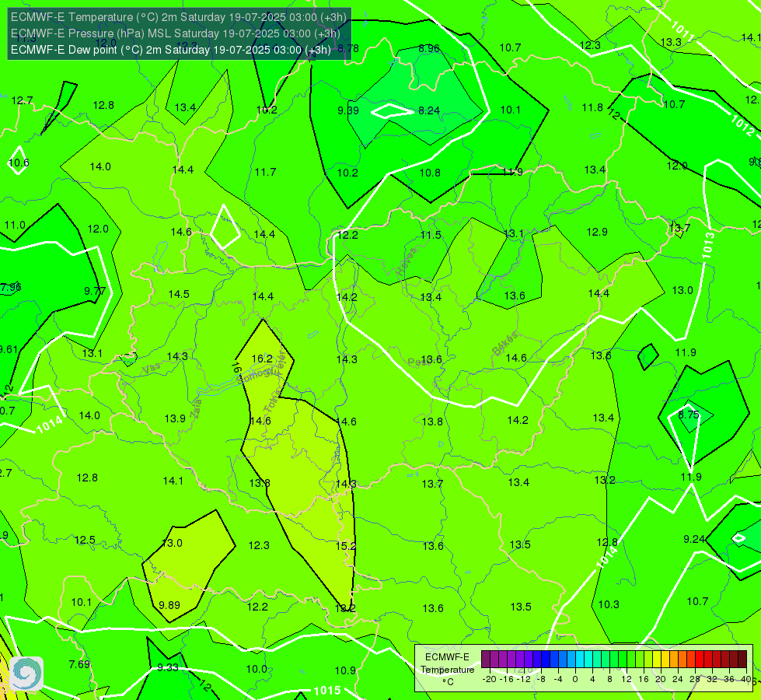The image size is (761, 700).
Task: Click the 8.75 temperature value
Action: [689, 415]
